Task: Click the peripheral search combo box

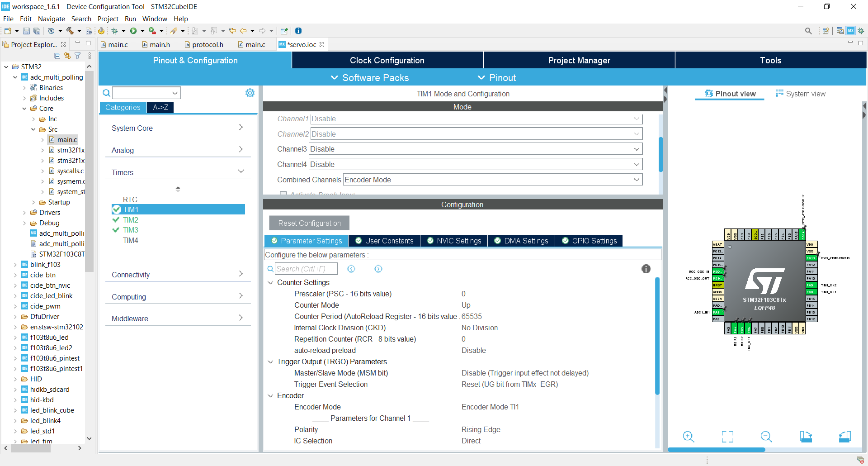Action: click(146, 93)
